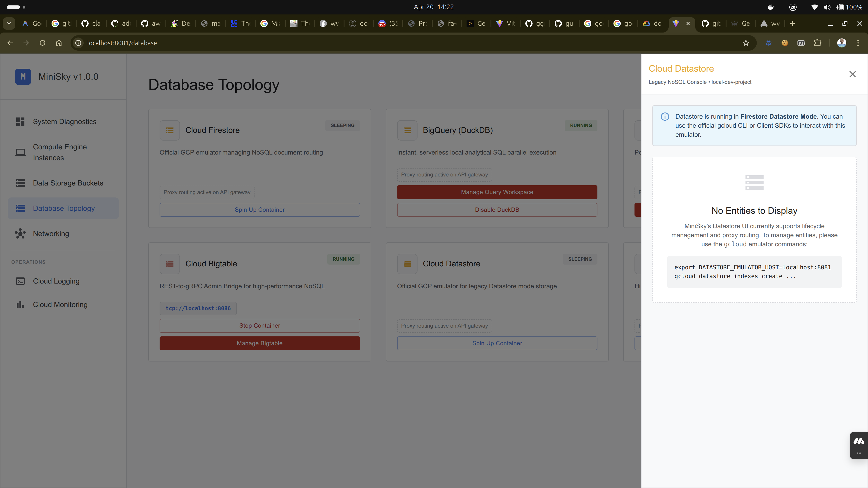Click the MiniSky M logo
The image size is (868, 488).
click(23, 77)
